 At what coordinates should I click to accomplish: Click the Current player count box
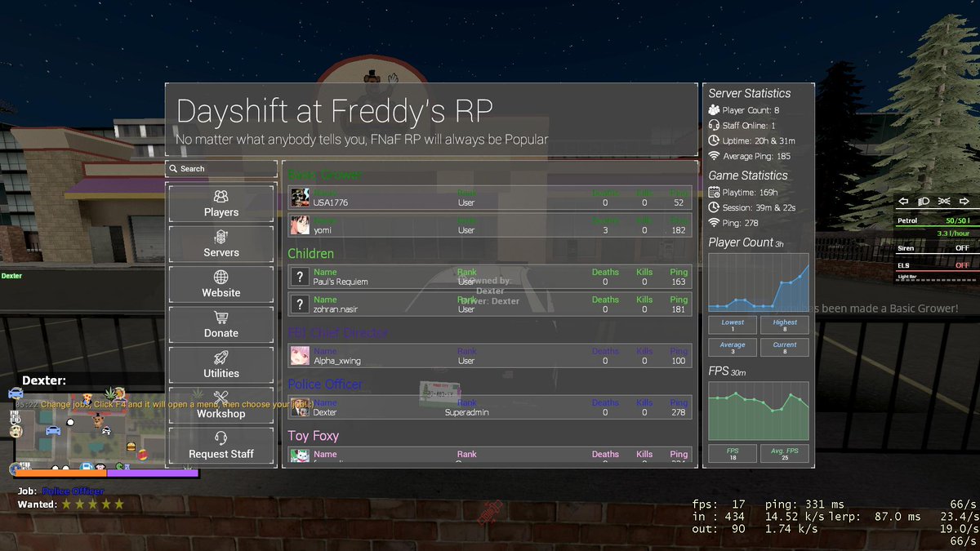[x=785, y=348]
